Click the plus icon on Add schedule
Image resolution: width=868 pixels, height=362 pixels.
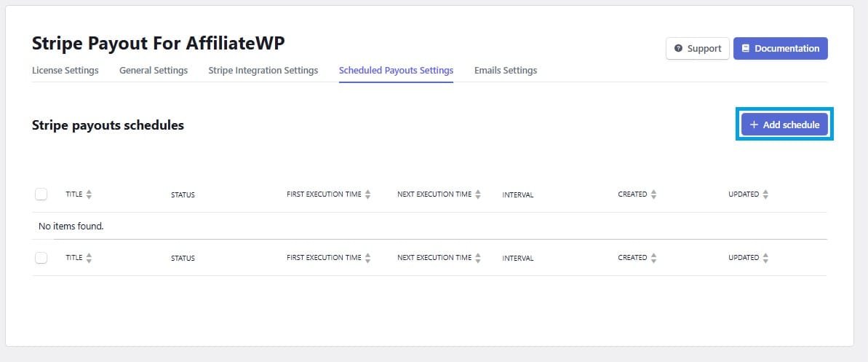click(x=754, y=125)
